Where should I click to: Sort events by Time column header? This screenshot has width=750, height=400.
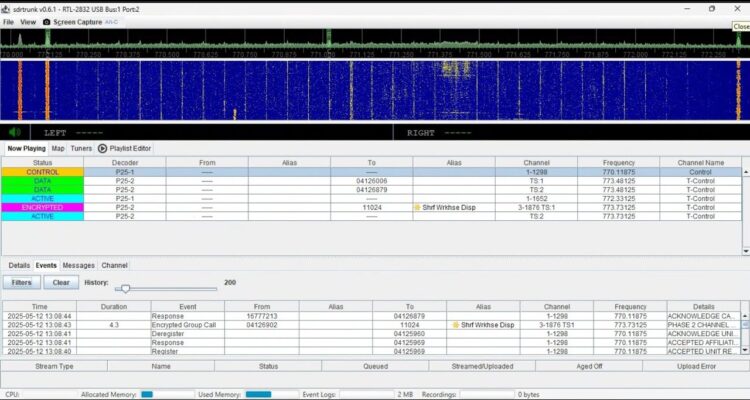click(39, 306)
